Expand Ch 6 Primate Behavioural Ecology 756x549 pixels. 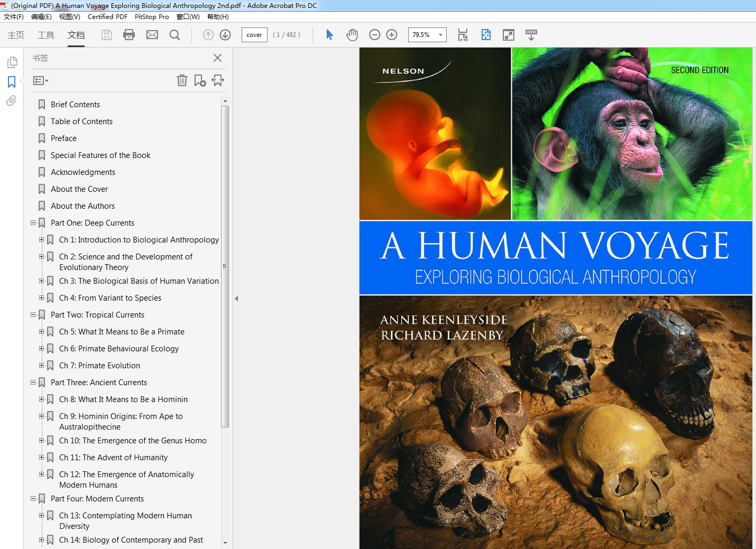41,349
